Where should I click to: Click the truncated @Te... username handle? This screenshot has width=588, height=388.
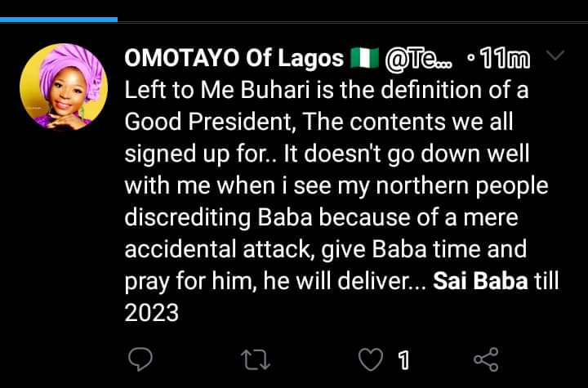pos(413,59)
